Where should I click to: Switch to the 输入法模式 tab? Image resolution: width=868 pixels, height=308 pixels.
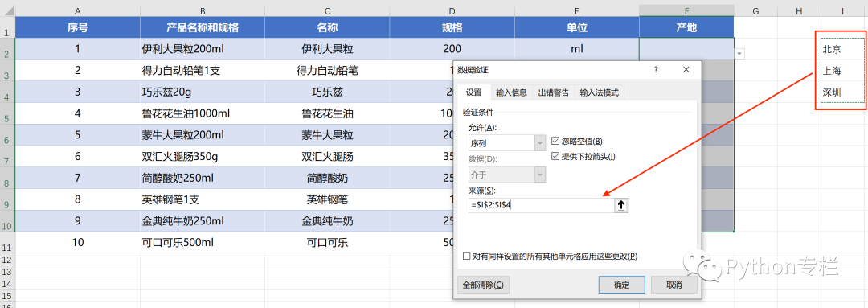pyautogui.click(x=600, y=92)
